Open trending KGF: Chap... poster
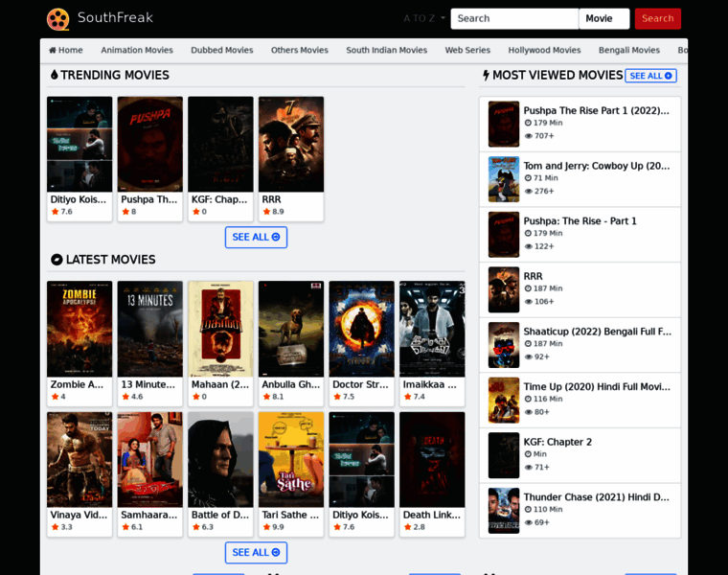This screenshot has height=575, width=728. pyautogui.click(x=220, y=145)
